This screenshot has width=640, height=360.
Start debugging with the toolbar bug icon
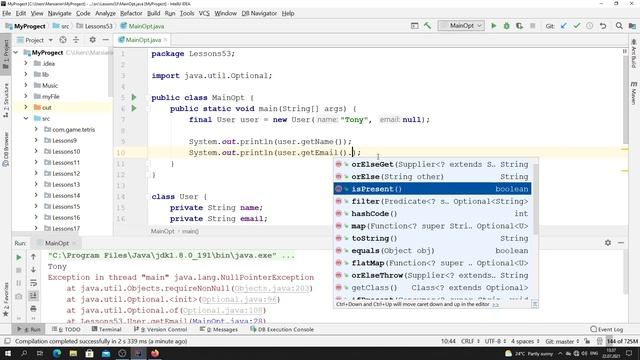507,26
